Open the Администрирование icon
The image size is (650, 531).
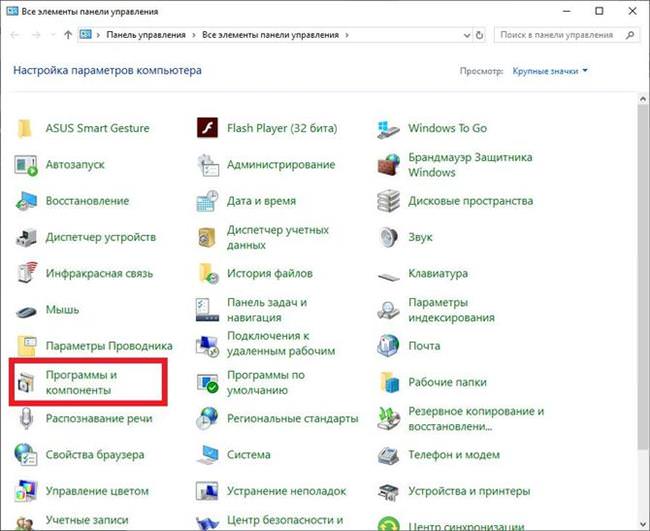[207, 165]
